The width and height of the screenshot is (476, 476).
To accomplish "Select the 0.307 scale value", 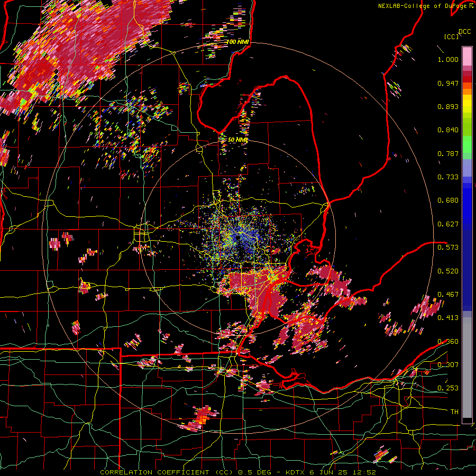I will click(448, 365).
